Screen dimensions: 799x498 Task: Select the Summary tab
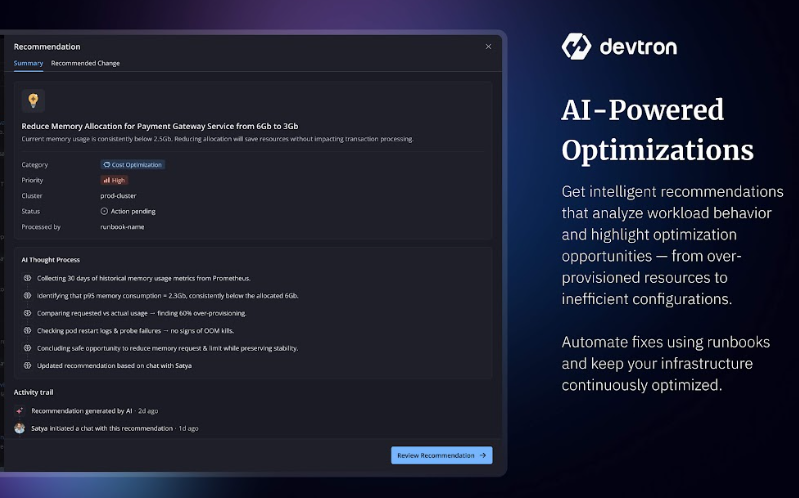[28, 63]
